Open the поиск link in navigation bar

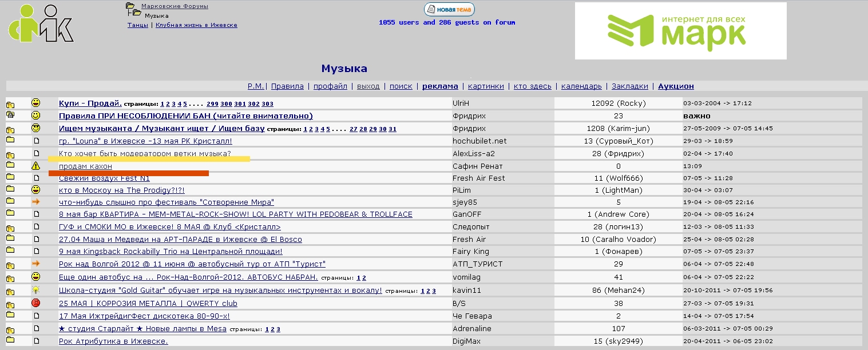point(401,86)
